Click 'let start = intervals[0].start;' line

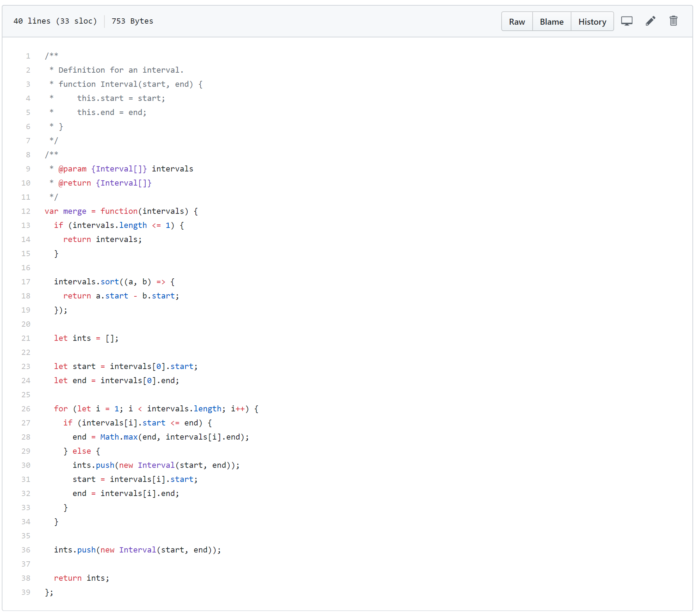click(126, 366)
